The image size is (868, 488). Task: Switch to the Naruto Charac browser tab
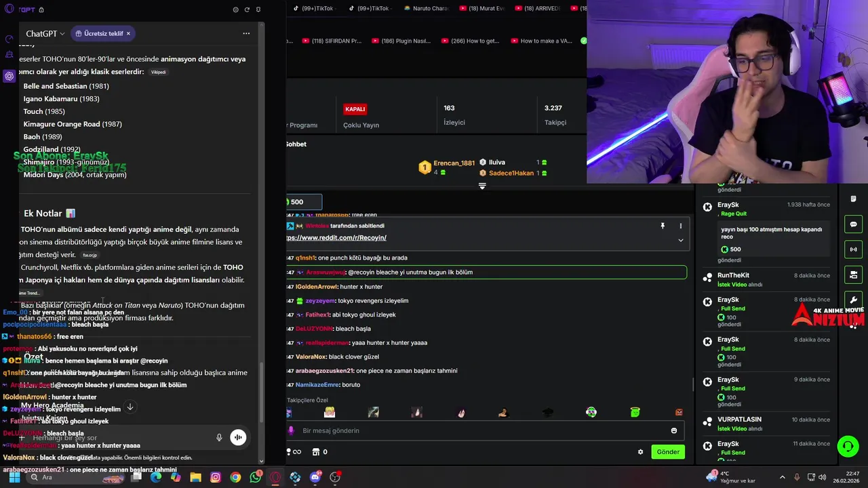tap(426, 9)
